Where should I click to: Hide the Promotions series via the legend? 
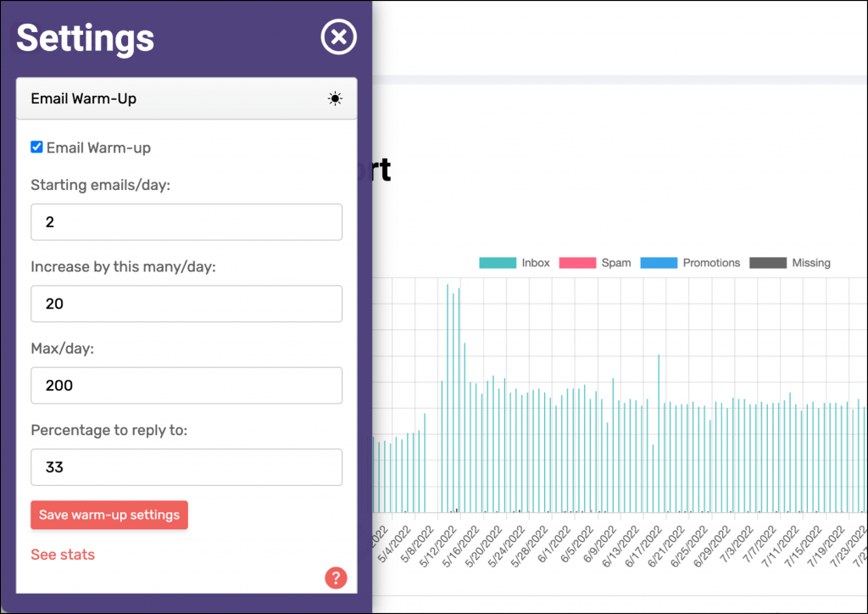point(711,263)
